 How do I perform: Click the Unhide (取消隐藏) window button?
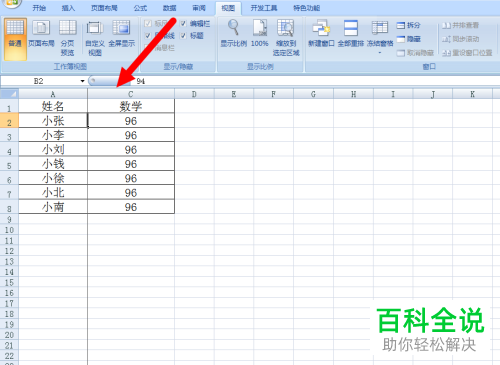[x=415, y=53]
